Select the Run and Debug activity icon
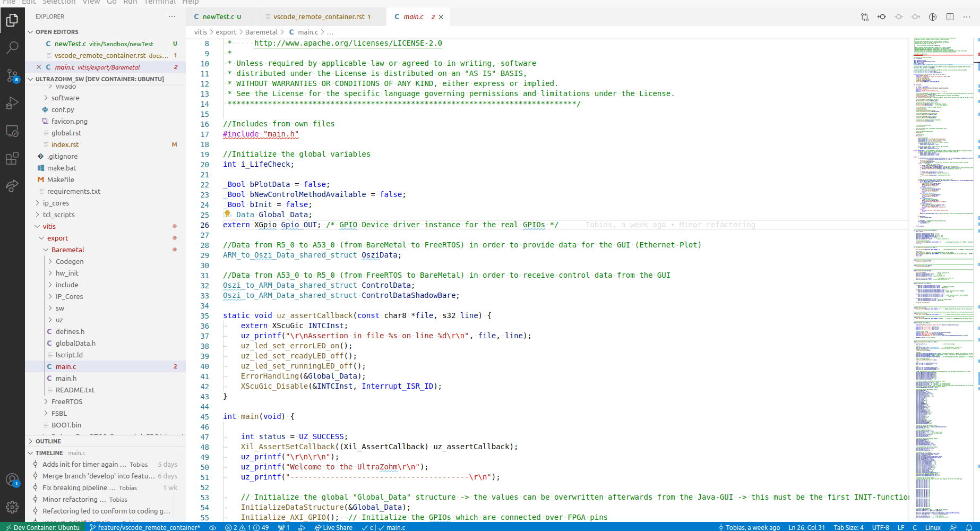This screenshot has width=980, height=531. [x=12, y=103]
